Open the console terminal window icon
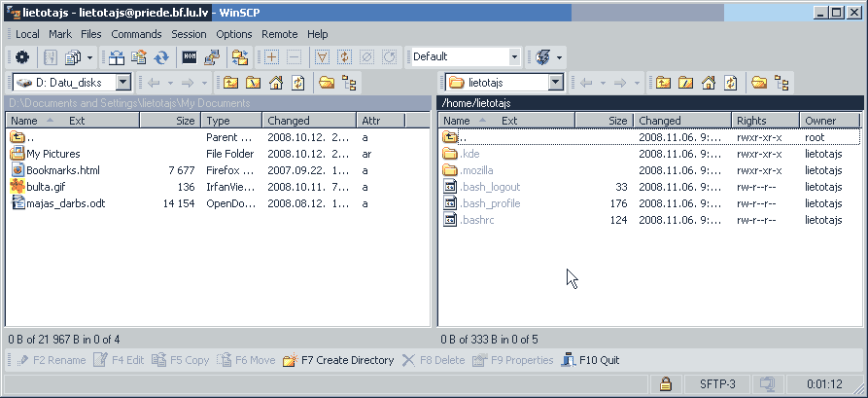 tap(190, 57)
